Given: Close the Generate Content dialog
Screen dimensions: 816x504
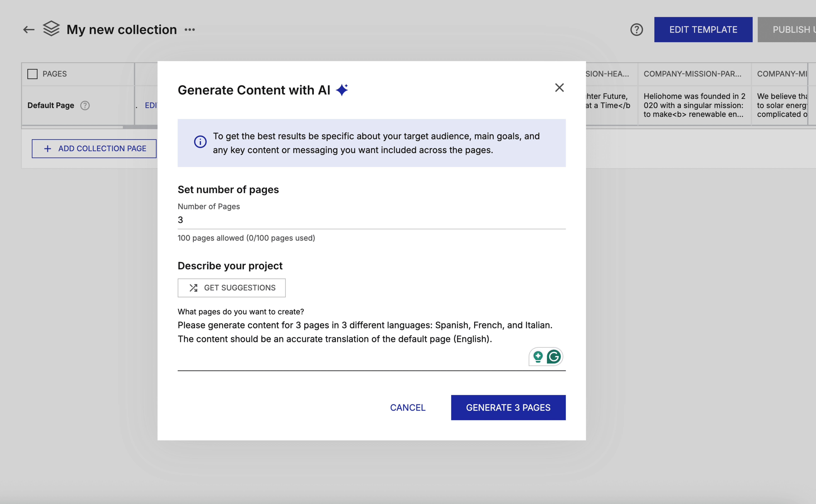Looking at the screenshot, I should (x=559, y=88).
